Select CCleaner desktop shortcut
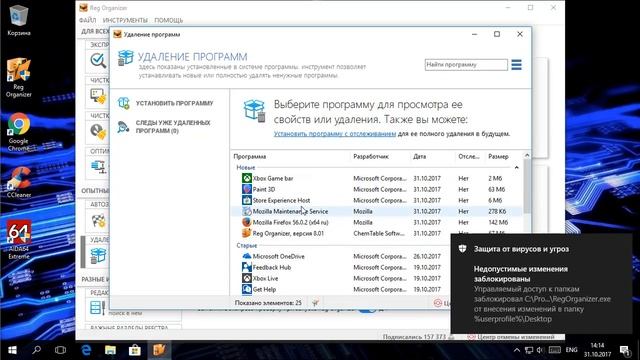 point(18,182)
